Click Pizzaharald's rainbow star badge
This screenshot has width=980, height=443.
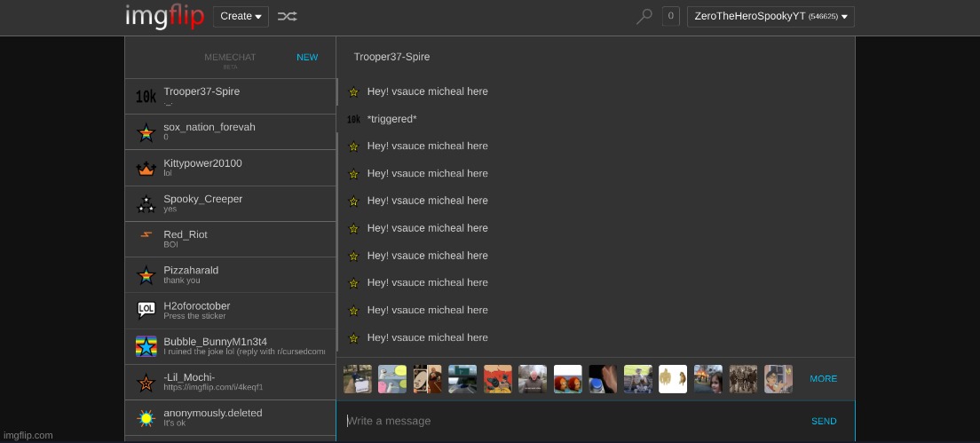[x=146, y=275]
